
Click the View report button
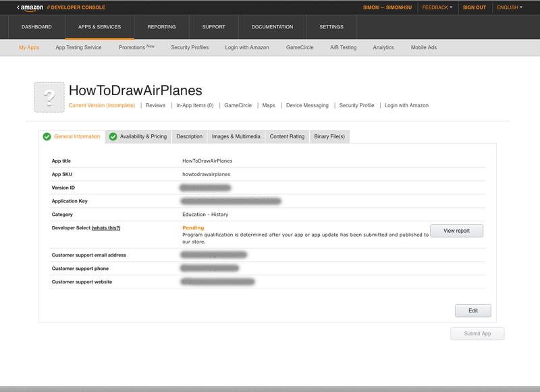(457, 231)
